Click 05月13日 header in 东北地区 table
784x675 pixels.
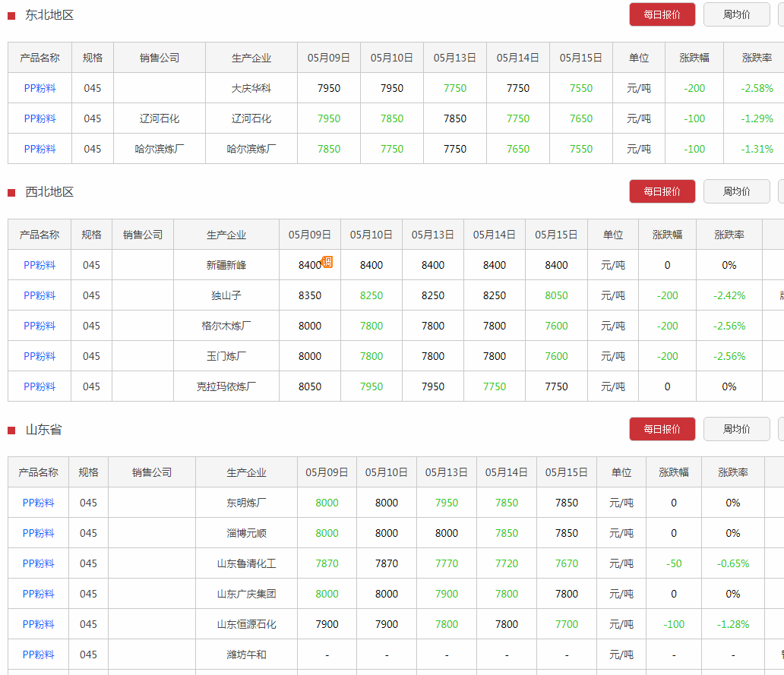[454, 58]
